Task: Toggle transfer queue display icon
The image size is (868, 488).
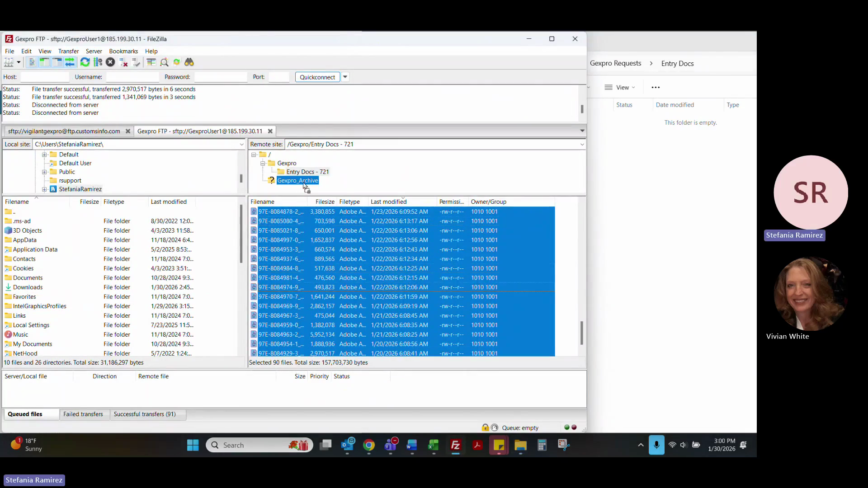Action: [70, 62]
